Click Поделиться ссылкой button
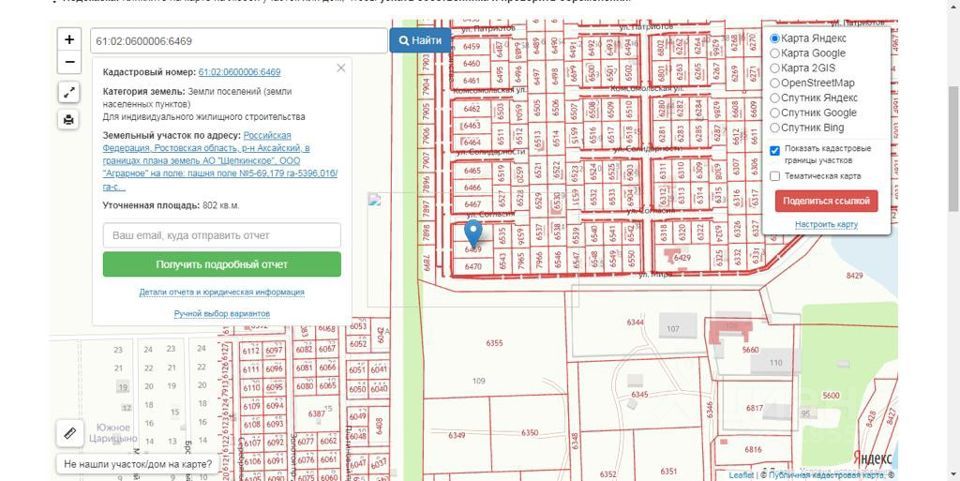The width and height of the screenshot is (960, 481). [x=826, y=201]
